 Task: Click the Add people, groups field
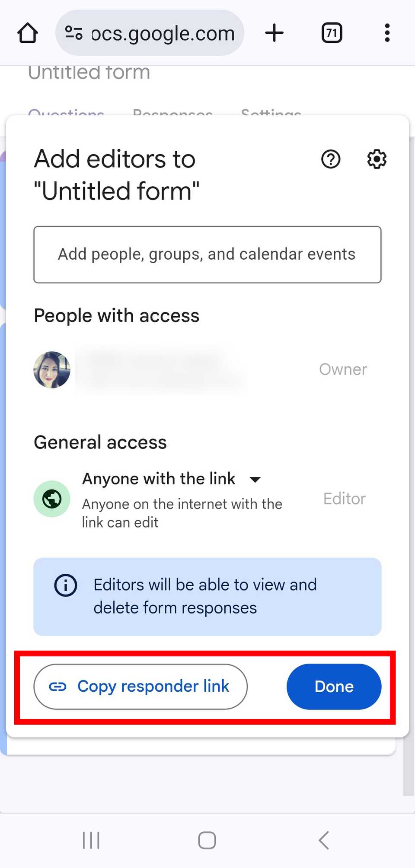pos(207,254)
